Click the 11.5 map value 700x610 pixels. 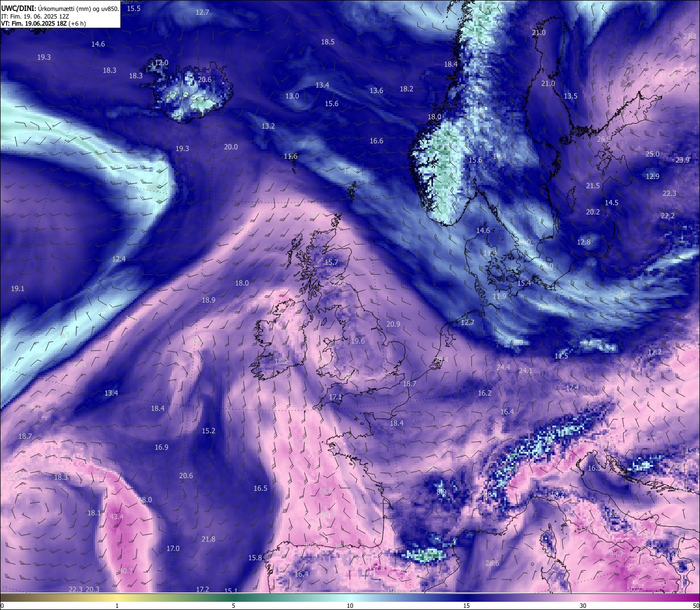click(x=561, y=356)
